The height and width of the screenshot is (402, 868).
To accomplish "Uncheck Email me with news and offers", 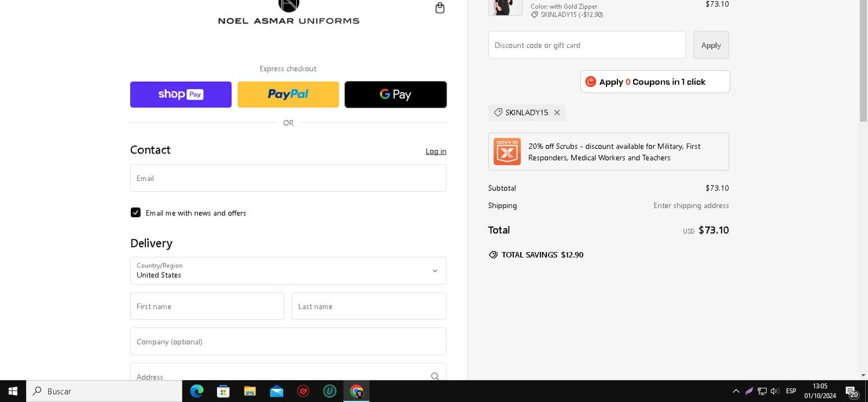I will pyautogui.click(x=135, y=213).
